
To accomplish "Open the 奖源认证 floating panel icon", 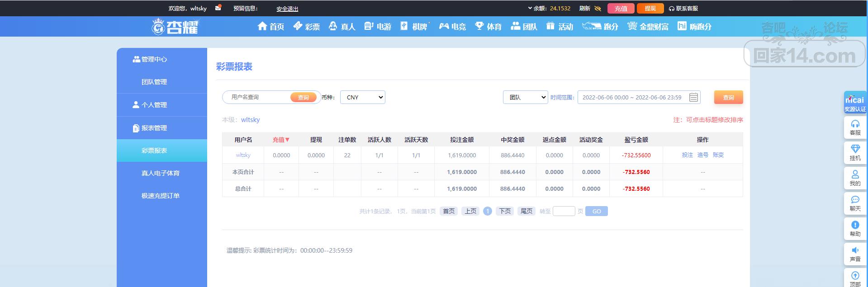I will tap(855, 103).
